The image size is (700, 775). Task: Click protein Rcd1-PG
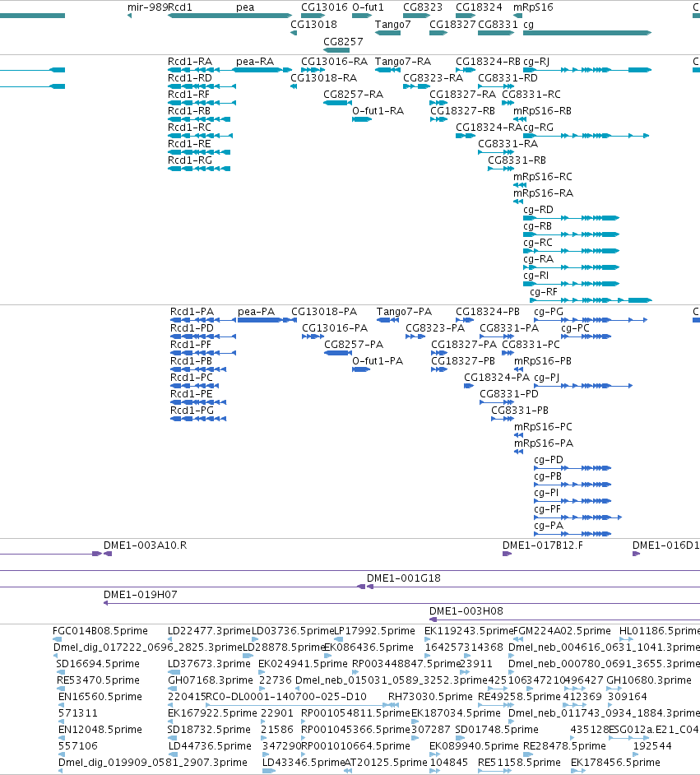pos(192,411)
